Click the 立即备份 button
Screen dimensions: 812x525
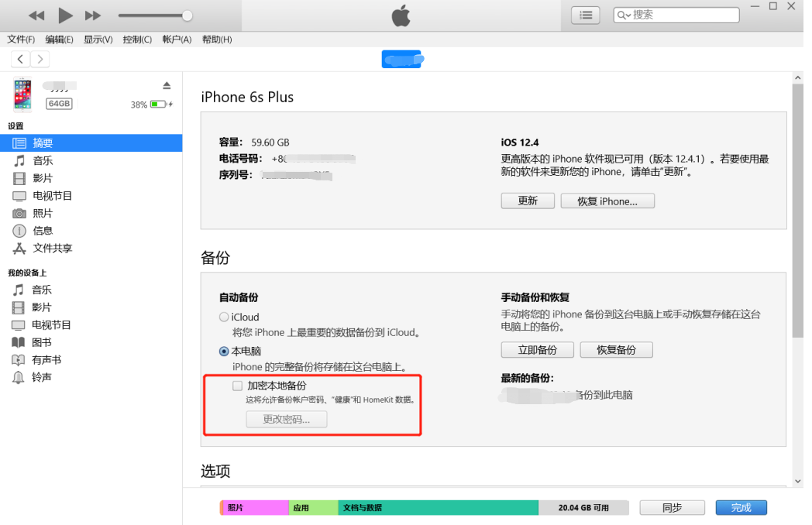pyautogui.click(x=538, y=350)
